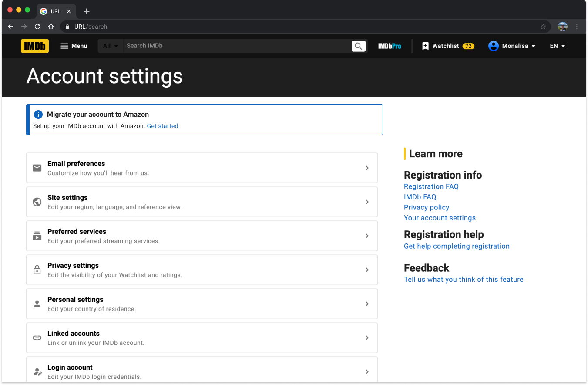The width and height of the screenshot is (588, 385).
Task: Open the EN language dropdown
Action: pos(558,46)
